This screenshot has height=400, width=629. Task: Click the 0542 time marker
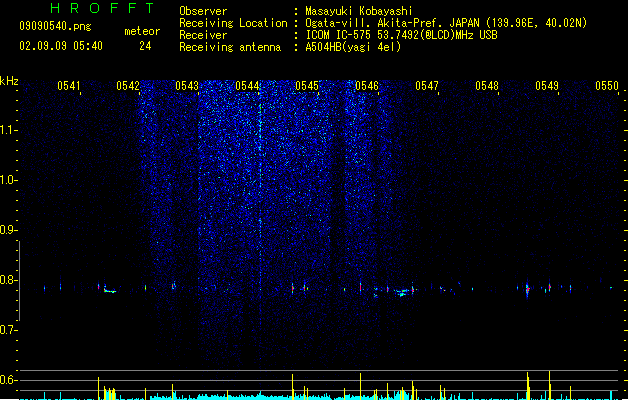pos(128,85)
